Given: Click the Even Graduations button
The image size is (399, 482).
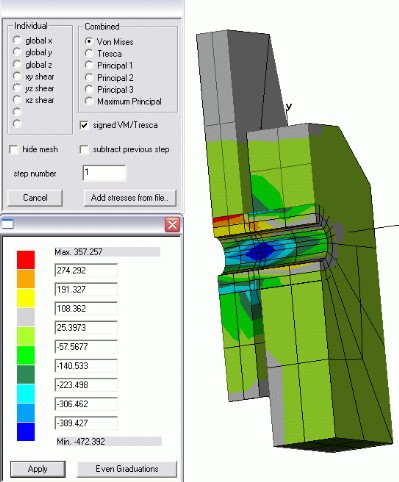Looking at the screenshot, I should (x=127, y=469).
